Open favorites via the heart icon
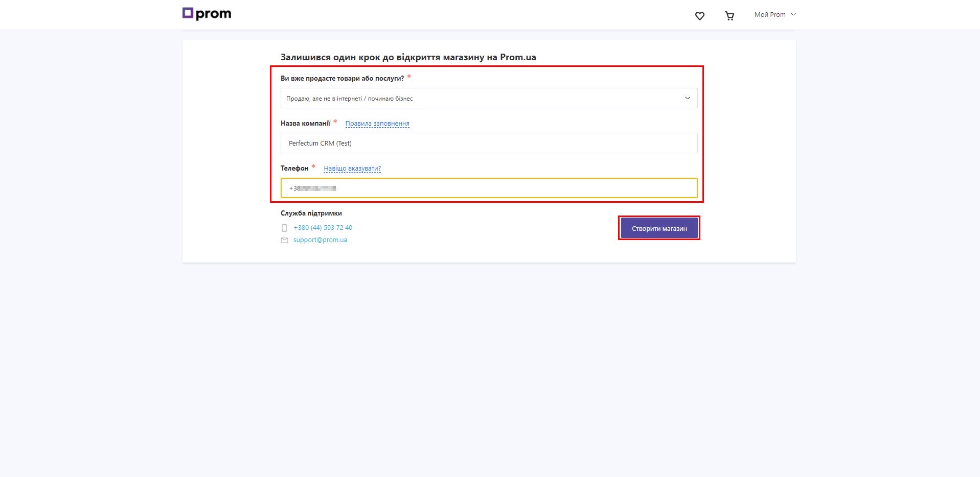The width and height of the screenshot is (980, 477). point(700,16)
